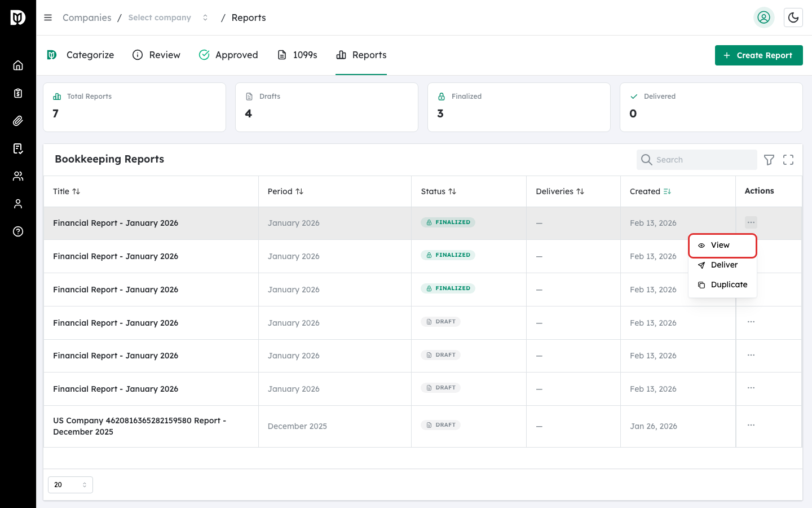Screen dimensions: 812x508
Task: Open the Select company dropdown
Action: click(x=168, y=17)
